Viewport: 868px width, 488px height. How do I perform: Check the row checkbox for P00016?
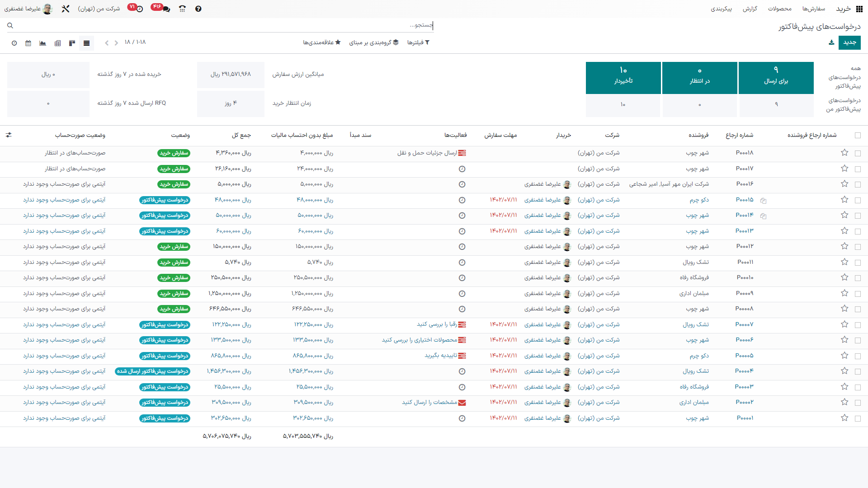pos(858,184)
